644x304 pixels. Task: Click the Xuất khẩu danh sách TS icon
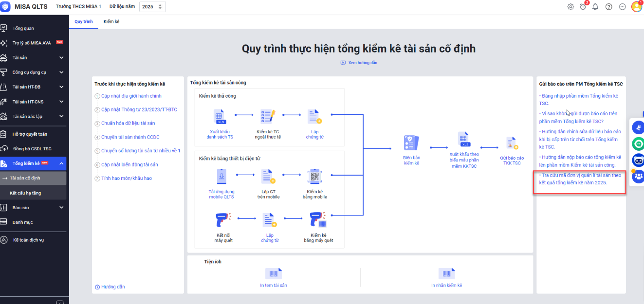click(220, 117)
